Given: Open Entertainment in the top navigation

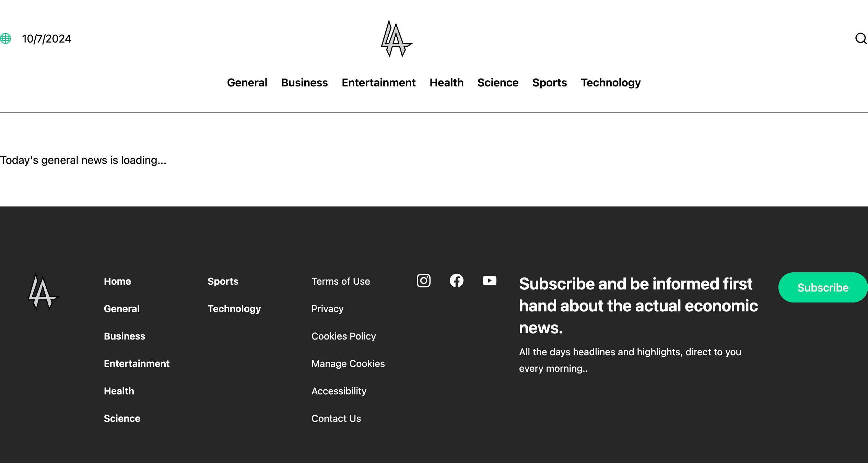Looking at the screenshot, I should [x=378, y=83].
